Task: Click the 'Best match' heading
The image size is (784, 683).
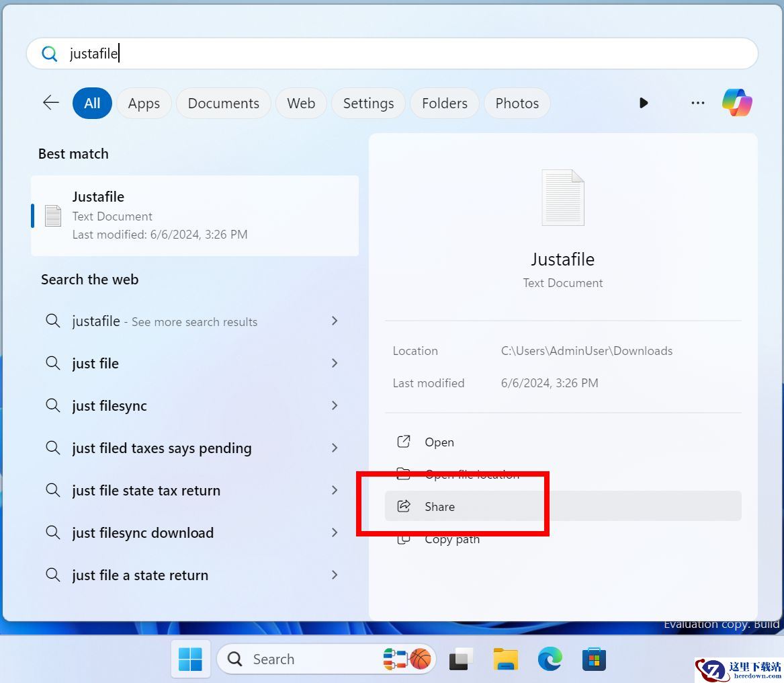Action: pos(73,154)
